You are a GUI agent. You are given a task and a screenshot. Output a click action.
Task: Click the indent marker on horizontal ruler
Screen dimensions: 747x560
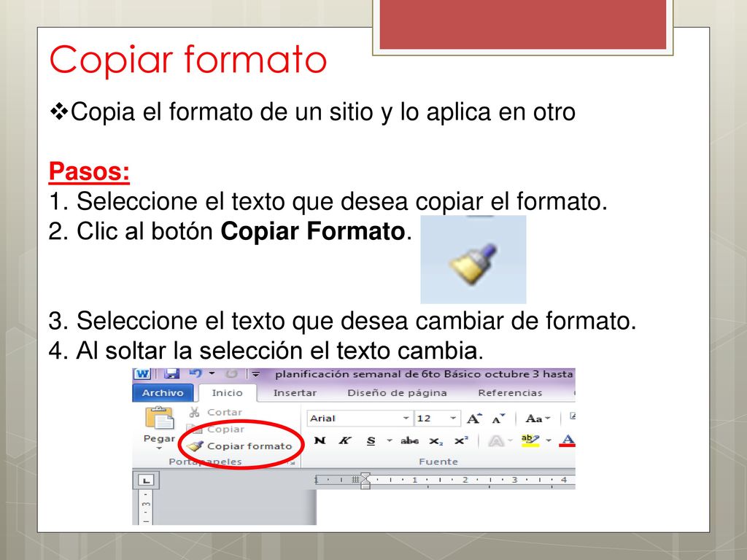(365, 481)
